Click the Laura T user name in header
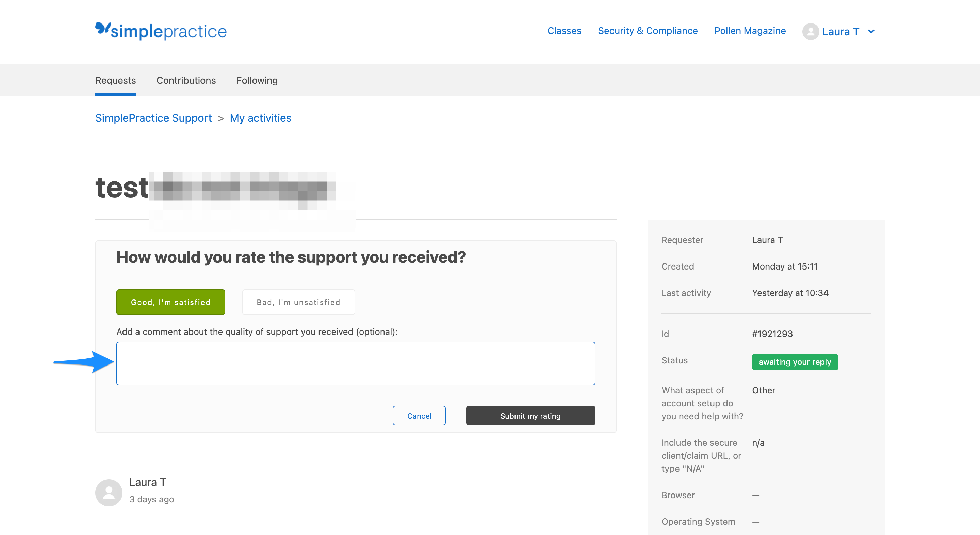The width and height of the screenshot is (980, 535). pos(840,32)
